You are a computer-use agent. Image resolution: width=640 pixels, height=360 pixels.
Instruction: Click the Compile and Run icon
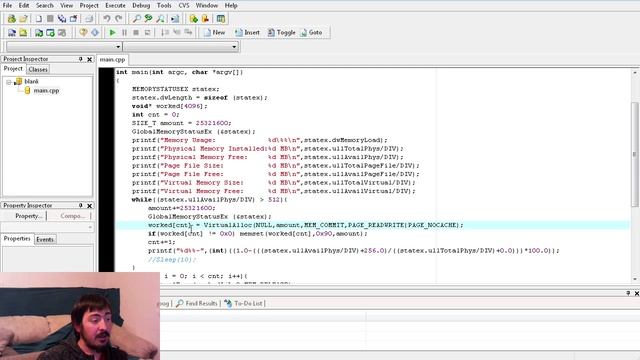pos(38,33)
